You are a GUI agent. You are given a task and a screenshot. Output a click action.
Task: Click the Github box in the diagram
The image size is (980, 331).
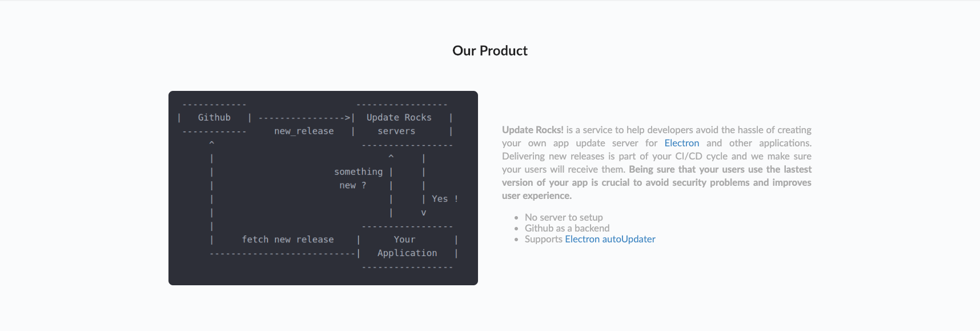coord(214,117)
